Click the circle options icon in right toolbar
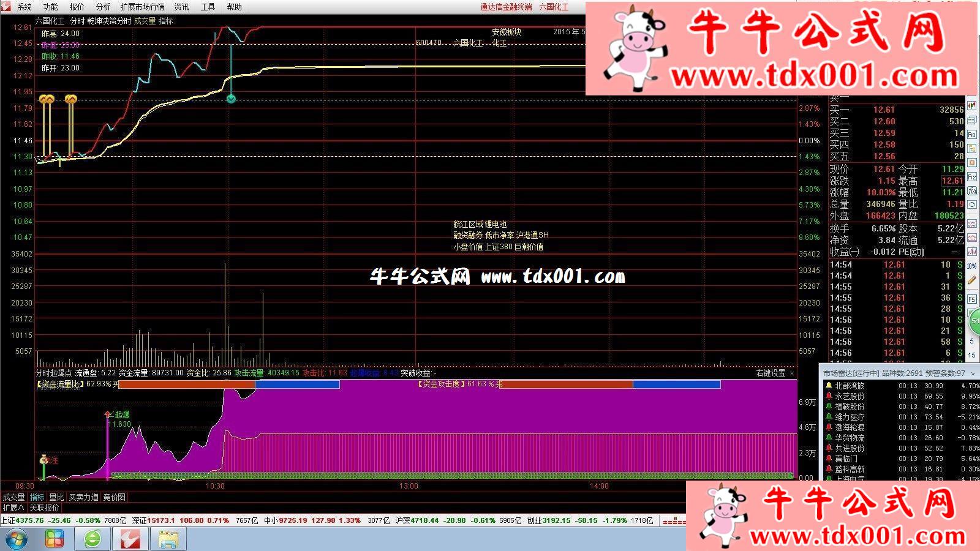Screen dimensions: 980x551 point(972,205)
